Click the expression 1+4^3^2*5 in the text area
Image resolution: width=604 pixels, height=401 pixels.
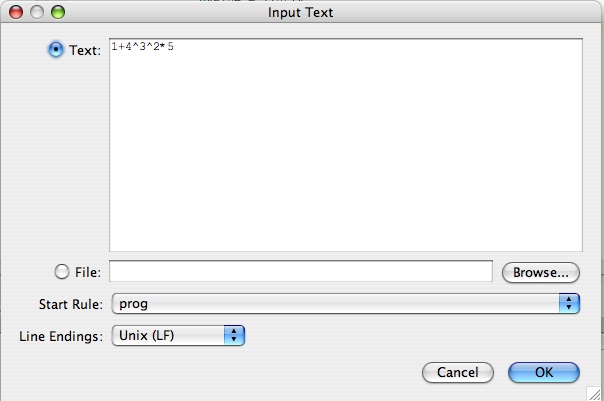[143, 47]
